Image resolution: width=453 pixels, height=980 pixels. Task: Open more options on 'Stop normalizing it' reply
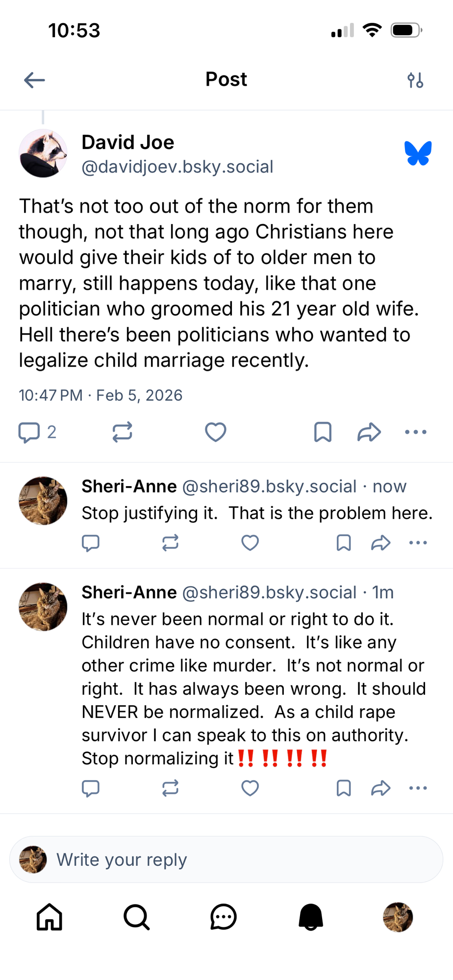click(x=418, y=788)
